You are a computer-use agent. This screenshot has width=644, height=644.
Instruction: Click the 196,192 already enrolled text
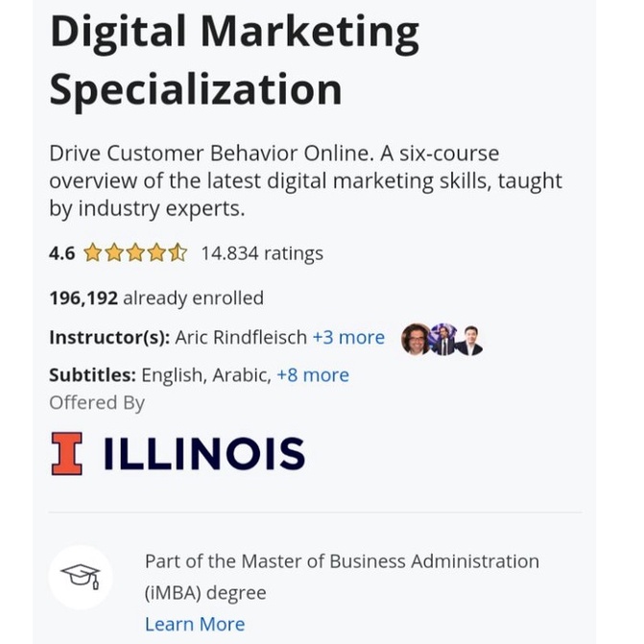[156, 298]
